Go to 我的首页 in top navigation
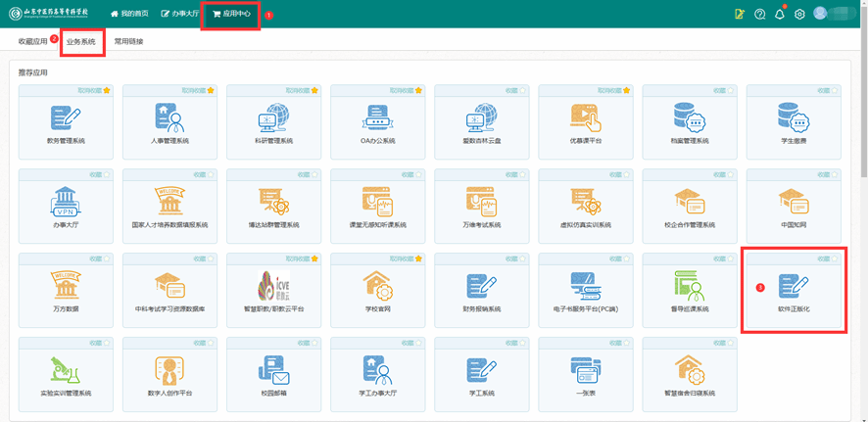This screenshot has width=868, height=422. (129, 14)
